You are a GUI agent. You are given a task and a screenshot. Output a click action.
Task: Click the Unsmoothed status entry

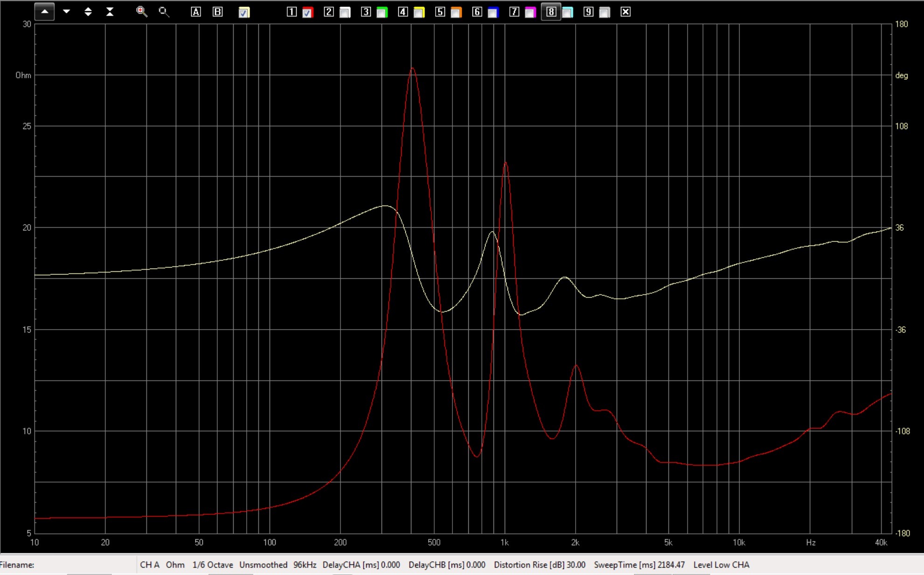263,565
